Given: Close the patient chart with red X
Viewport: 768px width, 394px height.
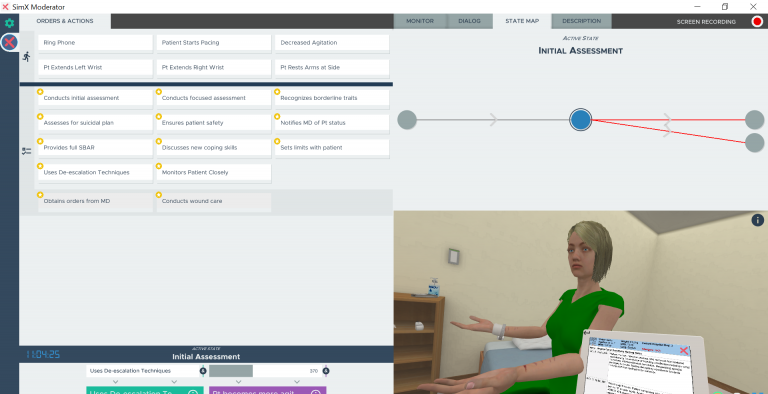Looking at the screenshot, I should (x=684, y=350).
